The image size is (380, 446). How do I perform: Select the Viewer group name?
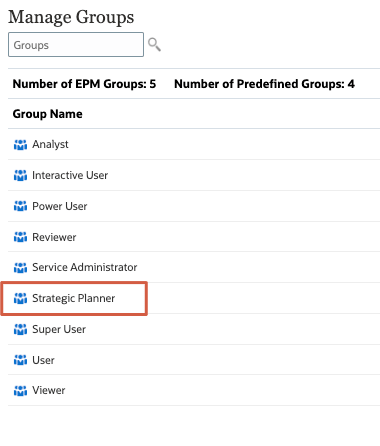tap(49, 390)
